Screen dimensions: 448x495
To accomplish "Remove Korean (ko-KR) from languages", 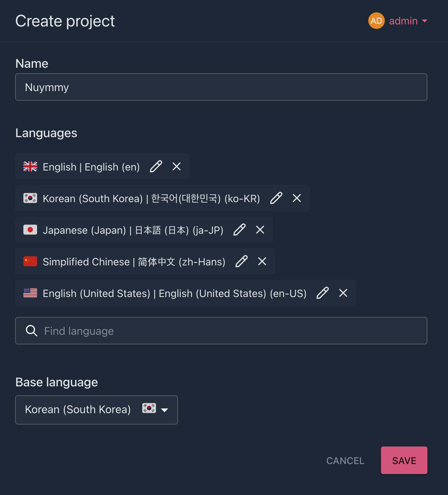I will coord(297,198).
